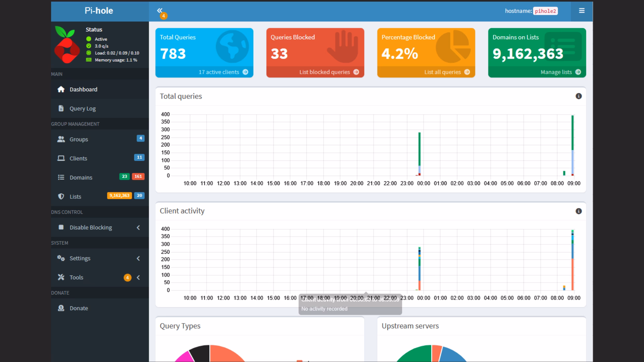Click the Settings gears icon
The width and height of the screenshot is (644, 362).
click(61, 258)
